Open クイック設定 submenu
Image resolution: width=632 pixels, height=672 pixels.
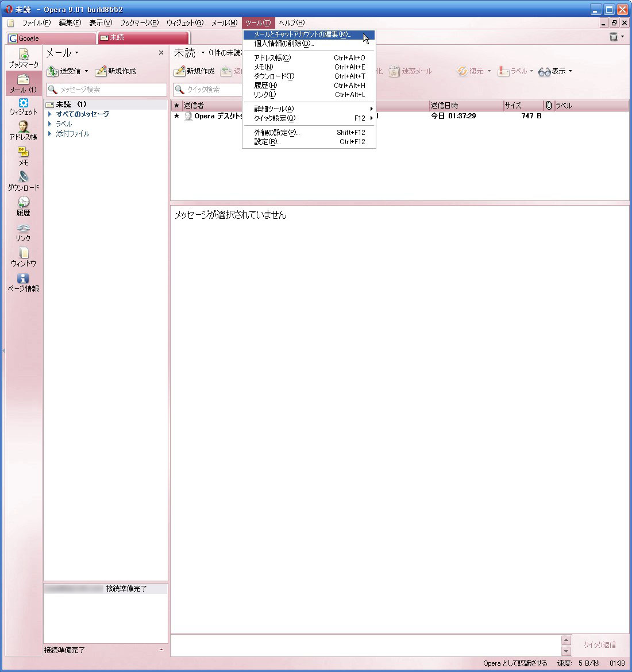[309, 118]
